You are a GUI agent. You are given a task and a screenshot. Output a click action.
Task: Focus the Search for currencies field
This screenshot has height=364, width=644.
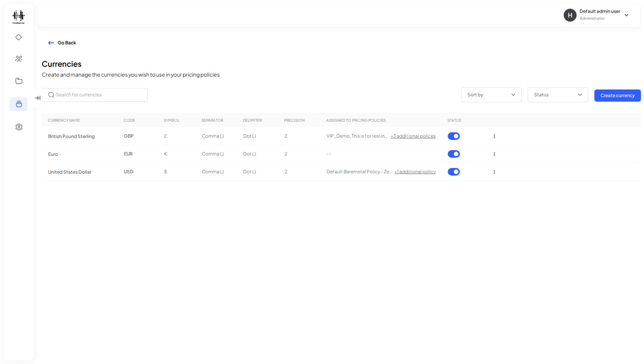[x=95, y=95]
